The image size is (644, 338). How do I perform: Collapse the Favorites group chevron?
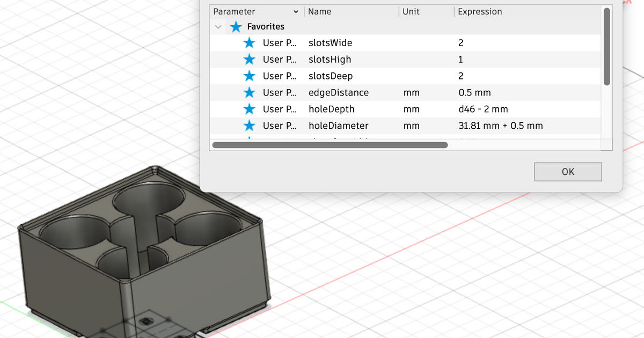(x=218, y=26)
